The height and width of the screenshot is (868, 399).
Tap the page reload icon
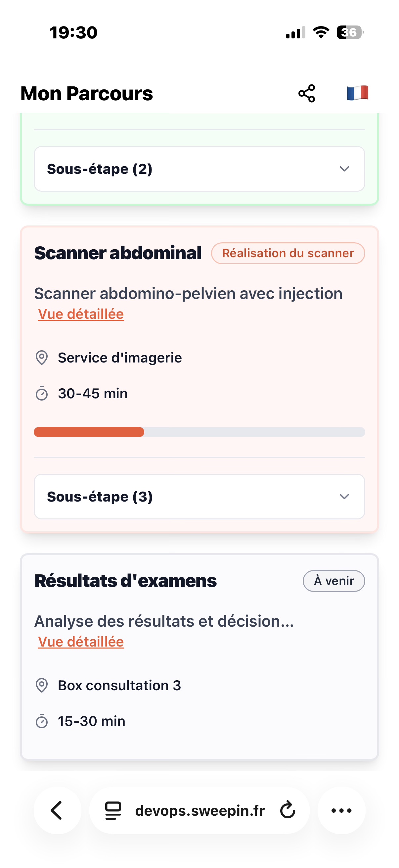[288, 810]
